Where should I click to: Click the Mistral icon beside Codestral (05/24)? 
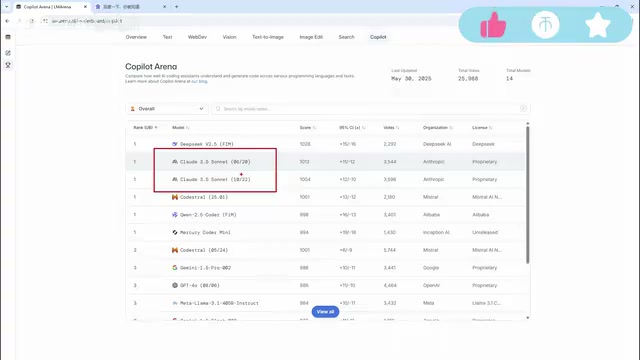pos(175,250)
